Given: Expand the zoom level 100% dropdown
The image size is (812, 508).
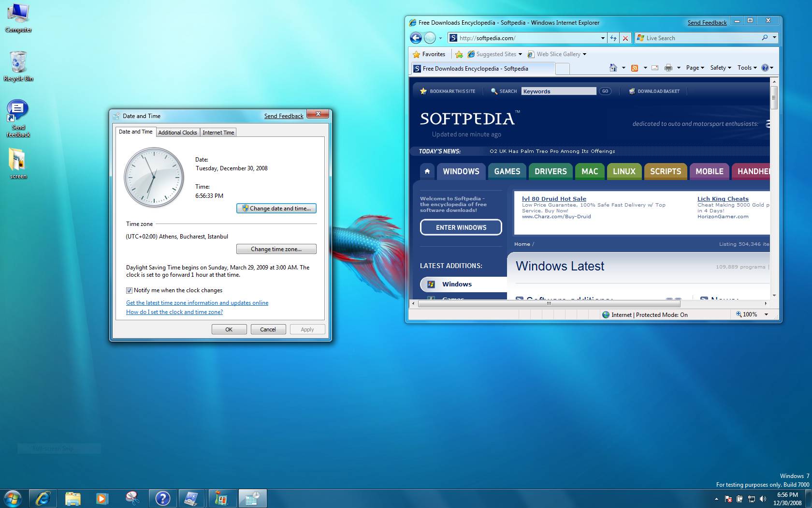Looking at the screenshot, I should pos(766,314).
